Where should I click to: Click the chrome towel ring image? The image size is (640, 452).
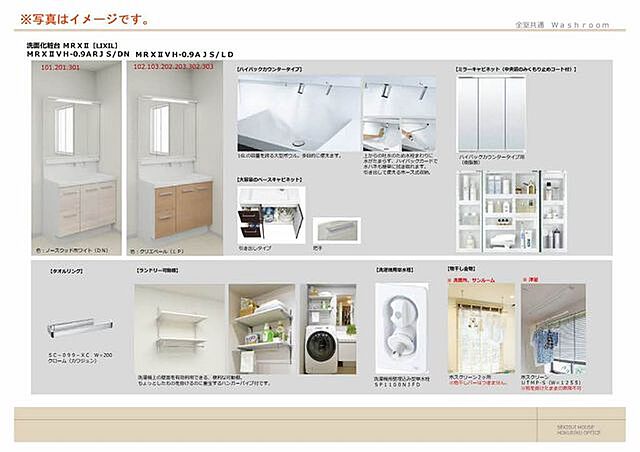click(x=80, y=328)
